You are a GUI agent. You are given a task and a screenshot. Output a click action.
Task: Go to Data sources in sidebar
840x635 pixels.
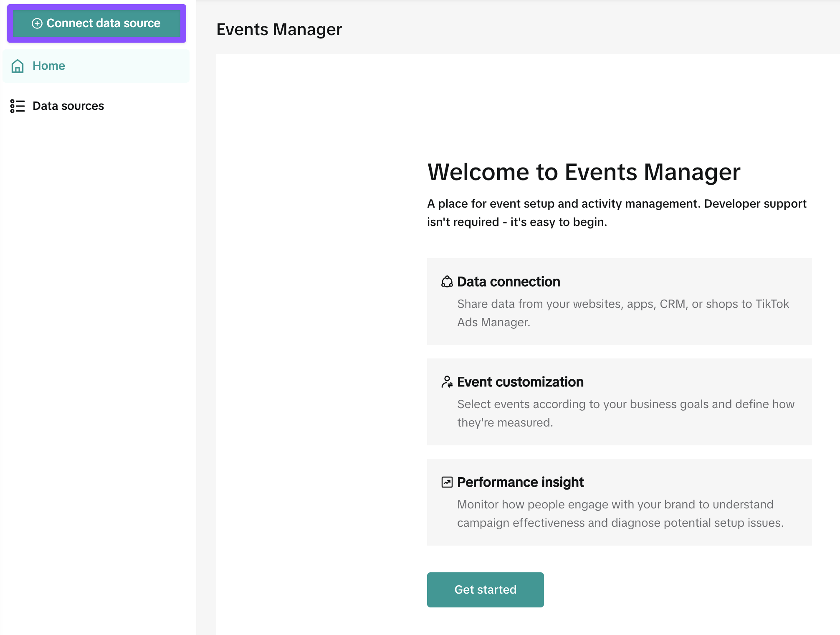point(68,106)
